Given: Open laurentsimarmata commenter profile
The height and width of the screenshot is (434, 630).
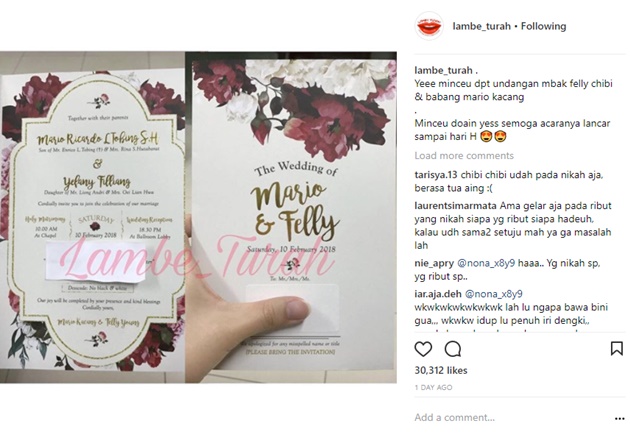Looking at the screenshot, I should point(455,206).
